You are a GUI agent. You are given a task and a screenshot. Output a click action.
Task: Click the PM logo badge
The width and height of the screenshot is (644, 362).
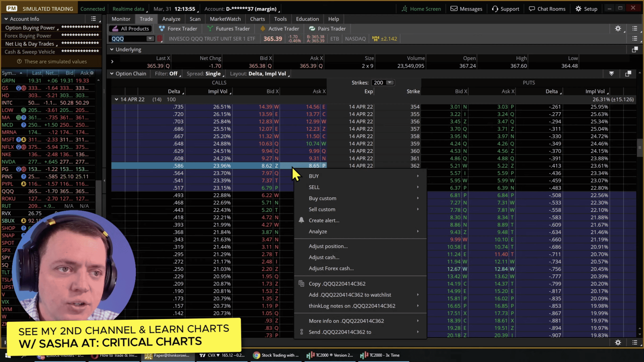point(12,9)
